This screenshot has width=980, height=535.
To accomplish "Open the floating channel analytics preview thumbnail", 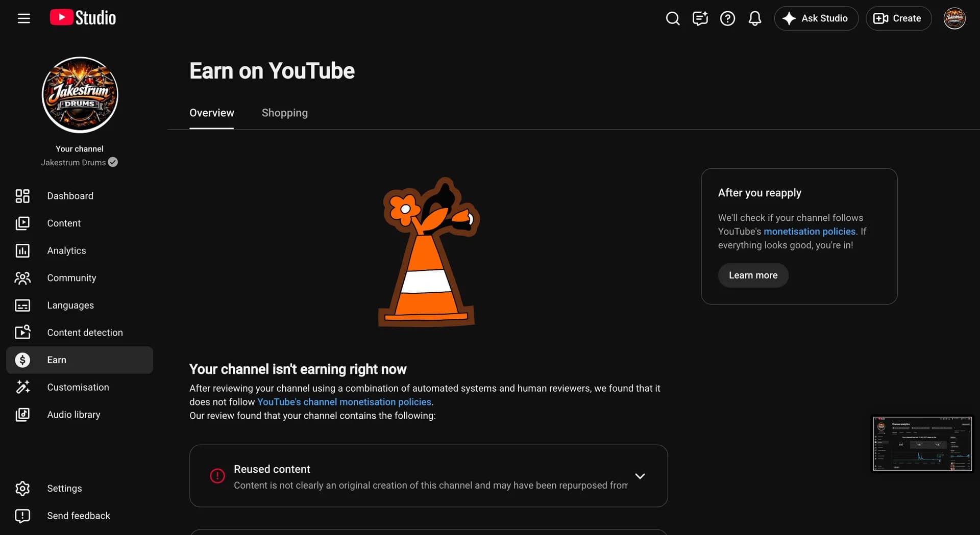I will 922,444.
